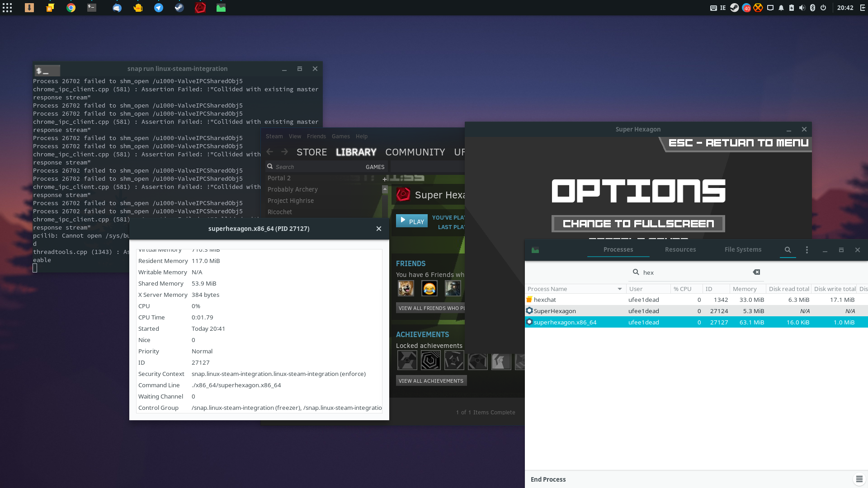Open the terminal launcher in the top panel
Viewport: 868px width, 488px height.
(x=92, y=8)
